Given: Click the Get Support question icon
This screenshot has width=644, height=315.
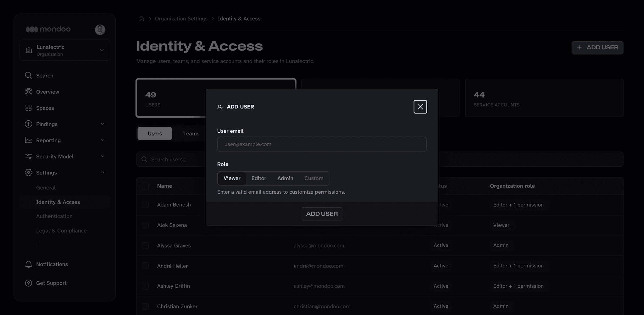Looking at the screenshot, I should pyautogui.click(x=28, y=283).
